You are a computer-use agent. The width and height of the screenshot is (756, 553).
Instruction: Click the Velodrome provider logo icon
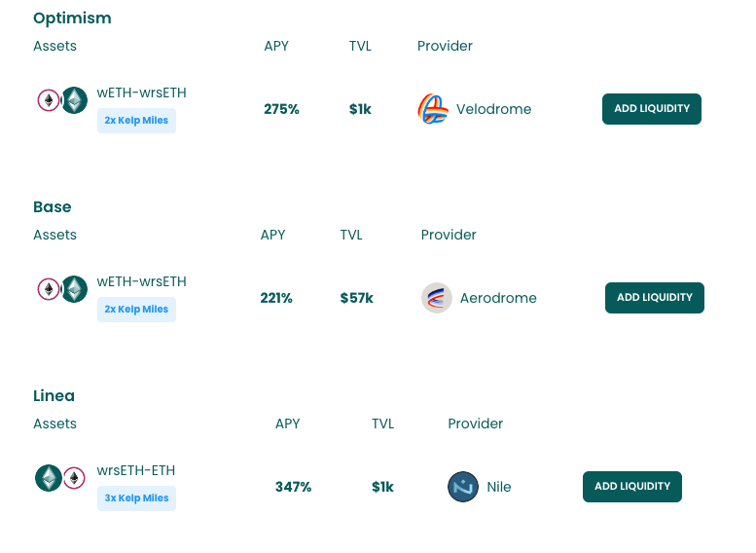click(432, 109)
